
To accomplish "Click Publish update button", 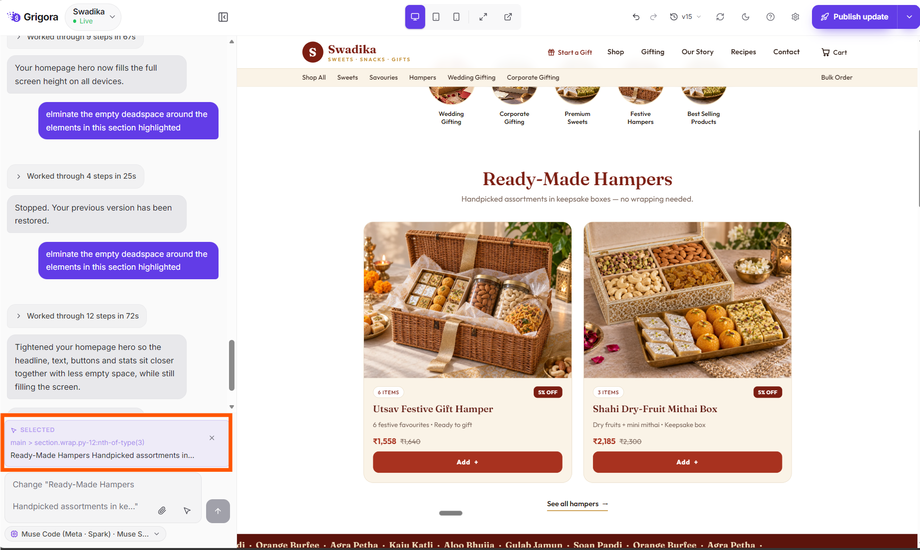I will (x=855, y=17).
